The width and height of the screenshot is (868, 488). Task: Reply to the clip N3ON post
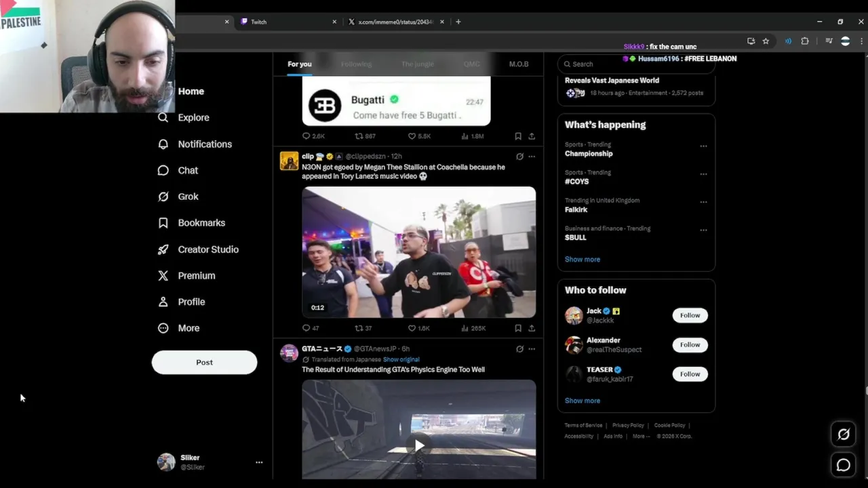pyautogui.click(x=311, y=328)
